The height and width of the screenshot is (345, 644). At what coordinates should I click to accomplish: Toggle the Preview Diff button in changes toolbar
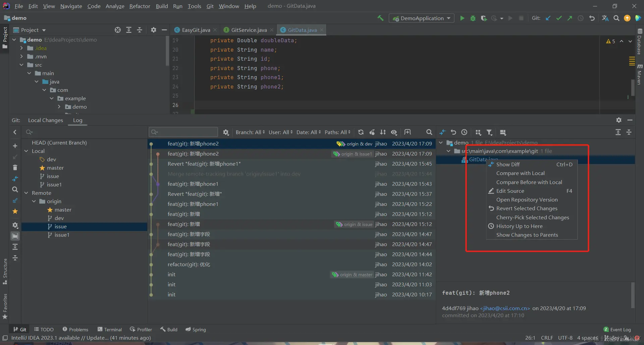coord(503,132)
